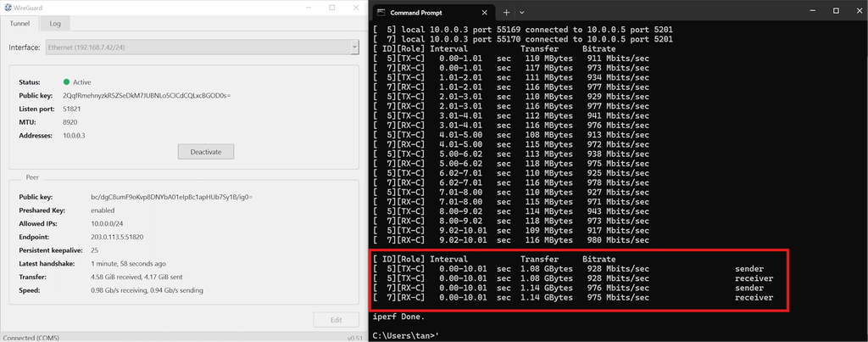868x342 pixels.
Task: Click the Peer group heading
Action: [32, 178]
